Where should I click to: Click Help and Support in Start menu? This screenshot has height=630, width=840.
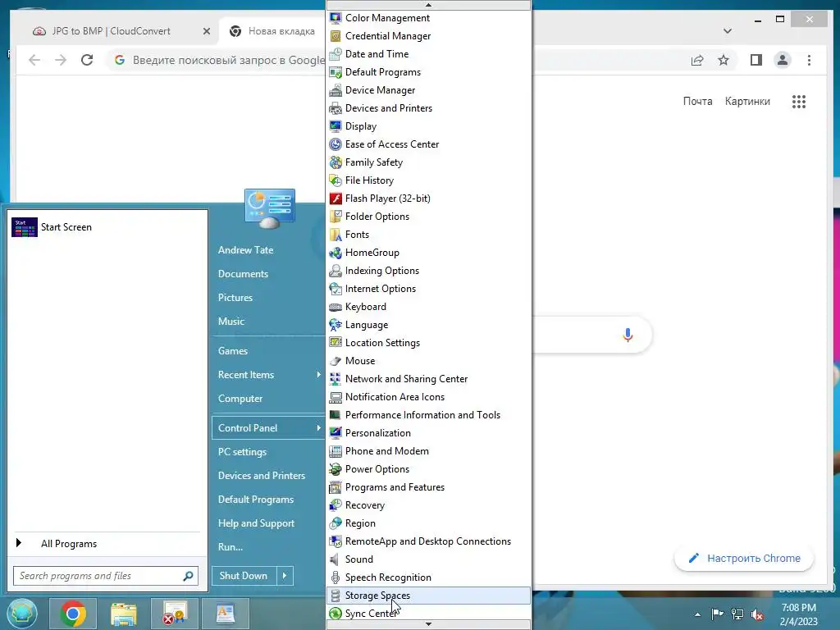[x=256, y=523]
